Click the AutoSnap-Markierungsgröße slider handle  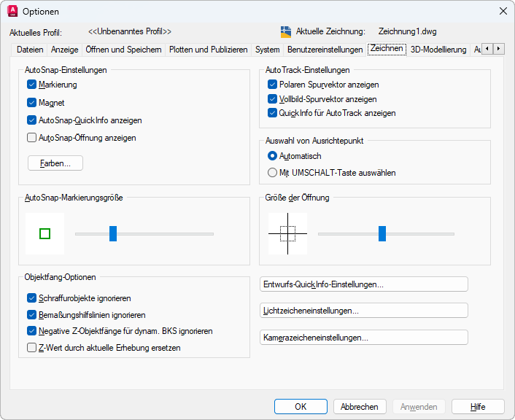click(113, 233)
